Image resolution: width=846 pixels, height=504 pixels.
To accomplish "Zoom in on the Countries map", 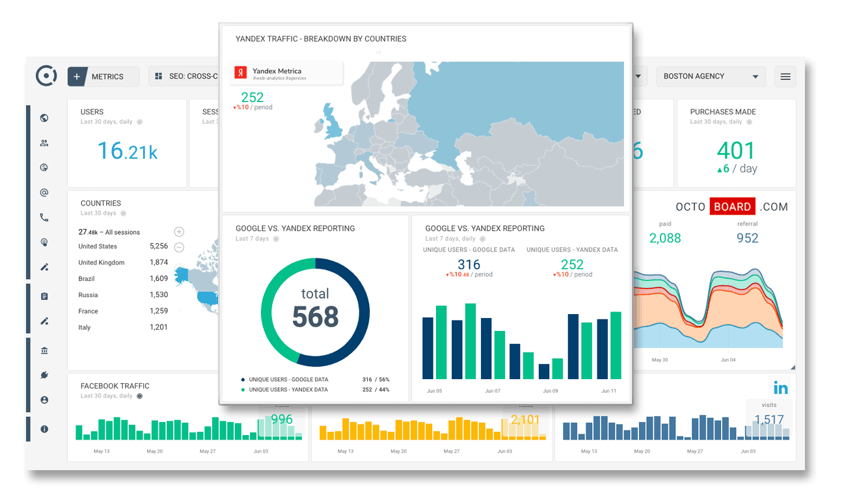I will point(179,232).
